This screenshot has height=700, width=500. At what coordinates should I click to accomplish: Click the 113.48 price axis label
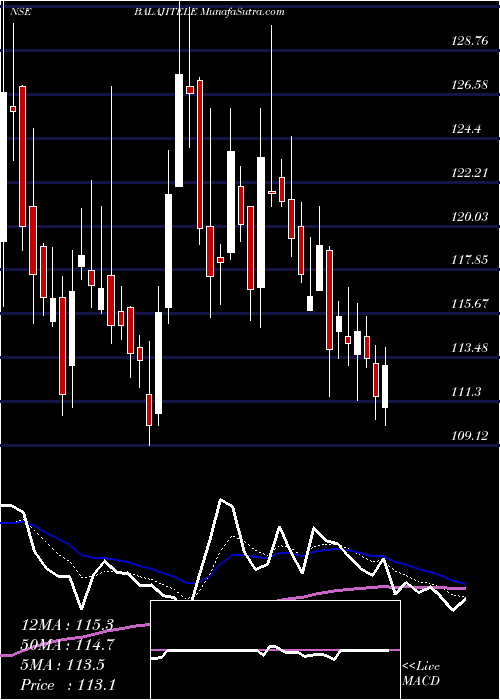(x=470, y=348)
